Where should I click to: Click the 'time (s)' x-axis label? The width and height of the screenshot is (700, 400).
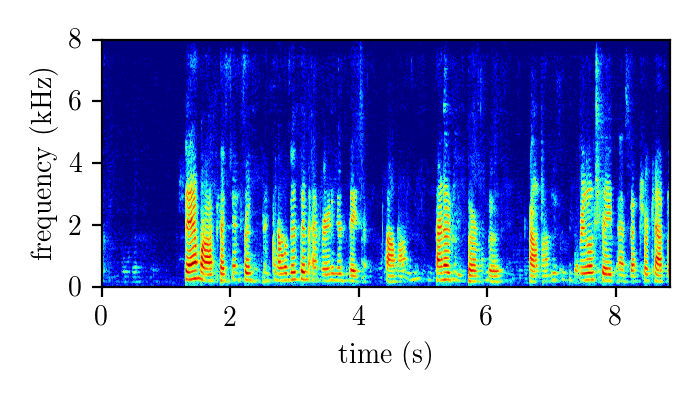coord(385,355)
